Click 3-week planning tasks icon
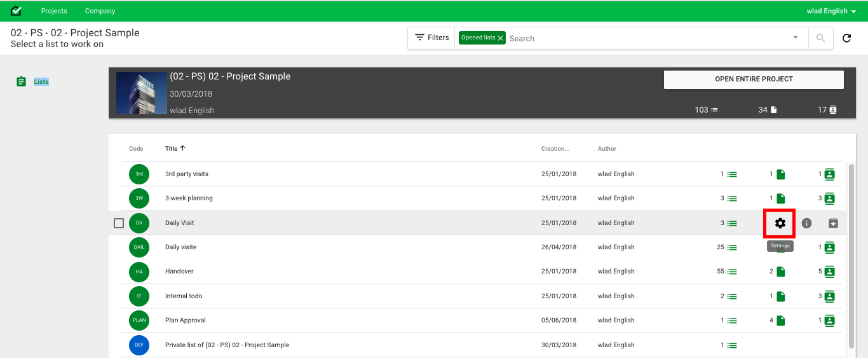 point(732,198)
